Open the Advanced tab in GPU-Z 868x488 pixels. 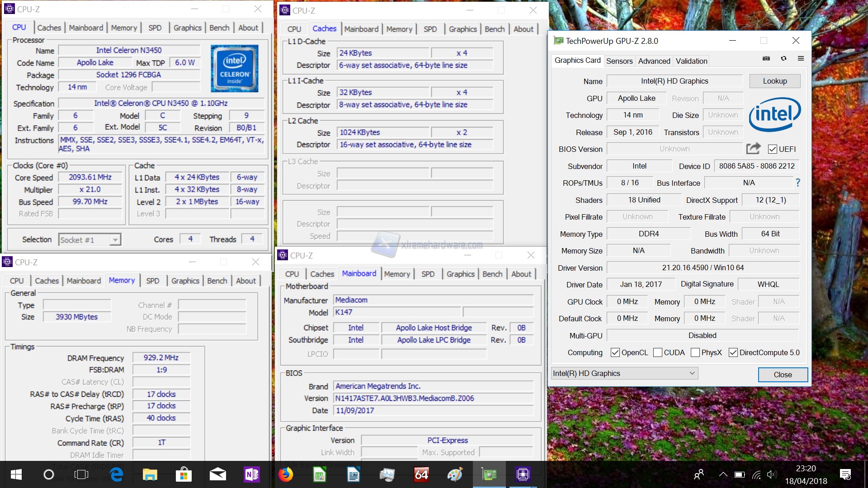[x=654, y=61]
